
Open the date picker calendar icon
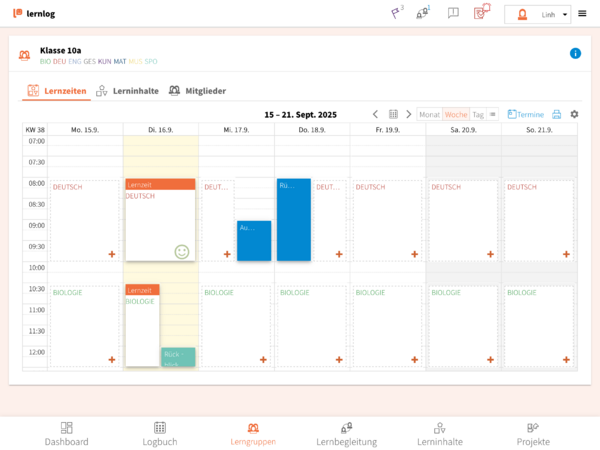pos(393,114)
